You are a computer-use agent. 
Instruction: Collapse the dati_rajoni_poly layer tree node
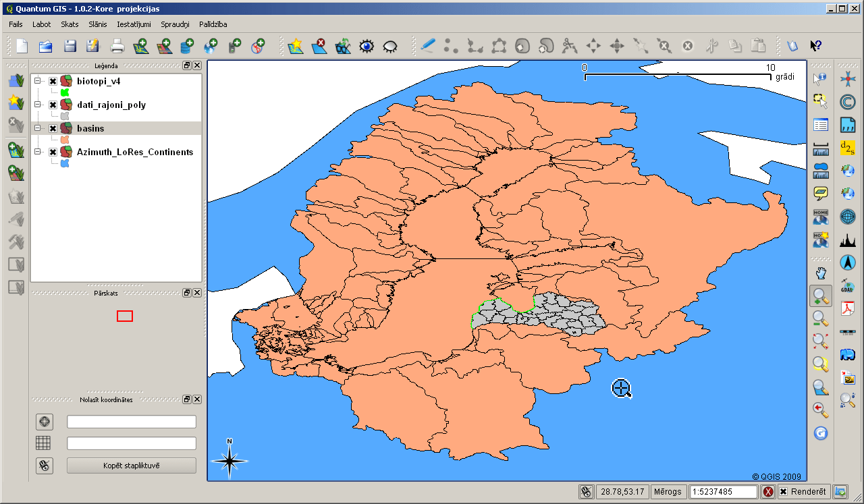pyautogui.click(x=38, y=105)
